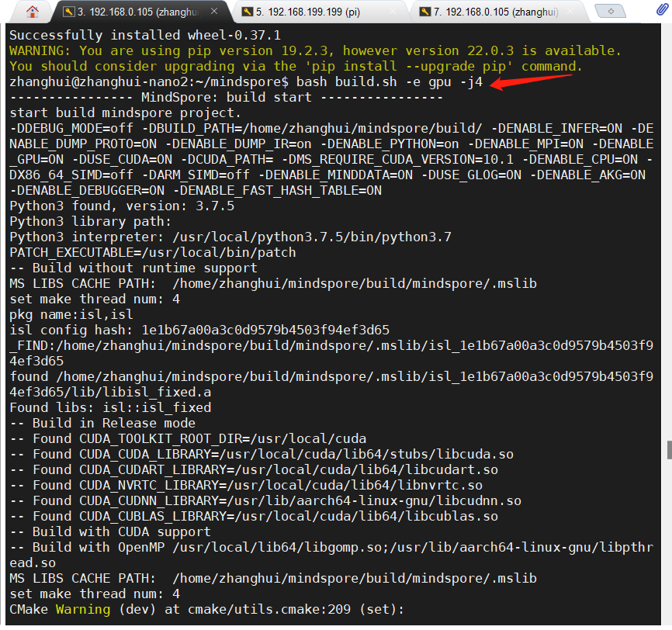Click the '_FIND:/home/zhanghui/mindspore/build' line

click(x=331, y=345)
